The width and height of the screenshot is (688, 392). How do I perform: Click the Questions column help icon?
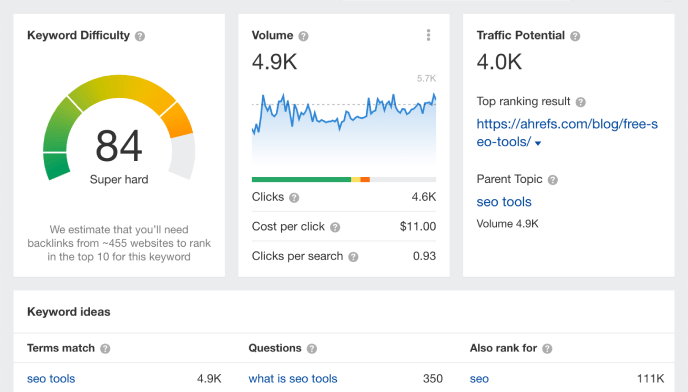(x=312, y=349)
